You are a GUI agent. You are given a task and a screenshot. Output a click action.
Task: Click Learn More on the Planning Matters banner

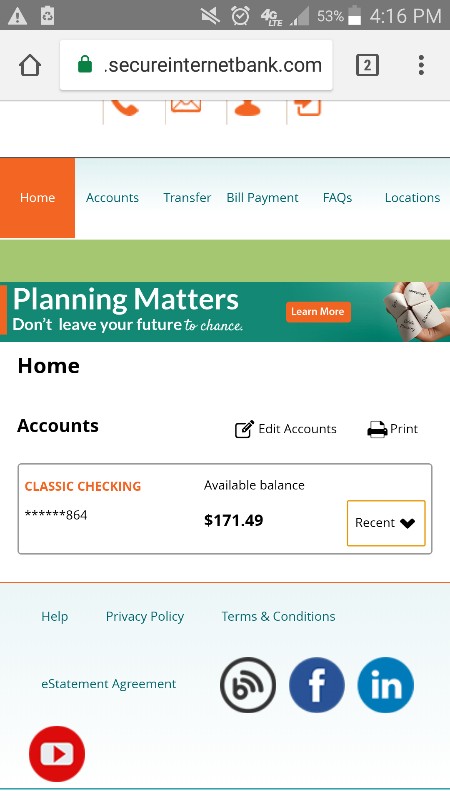point(318,312)
